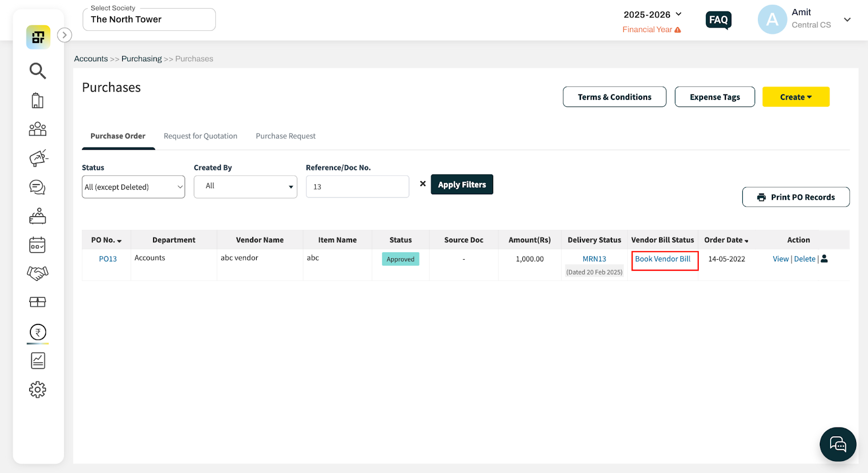Open the chat support floating button

(x=838, y=445)
